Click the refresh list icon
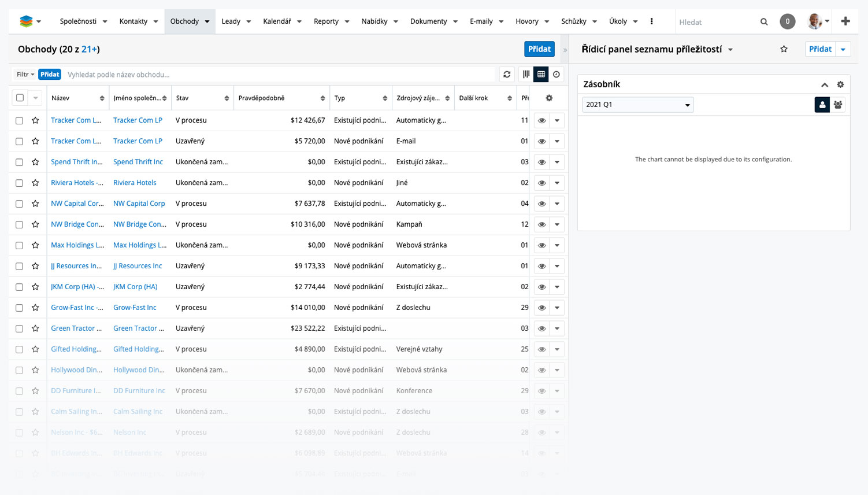Screen dimensions: 868x495 (507, 75)
